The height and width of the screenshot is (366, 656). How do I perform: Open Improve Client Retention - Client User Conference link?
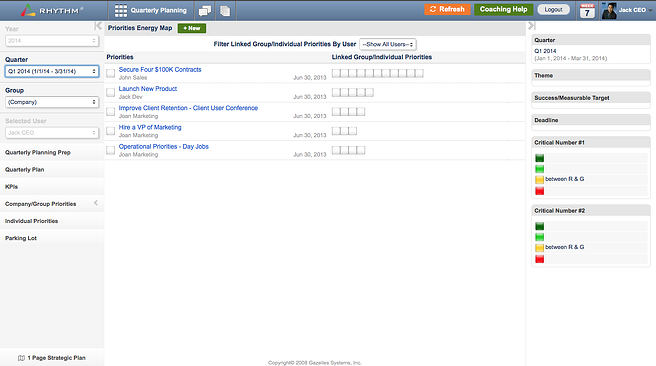(x=188, y=108)
